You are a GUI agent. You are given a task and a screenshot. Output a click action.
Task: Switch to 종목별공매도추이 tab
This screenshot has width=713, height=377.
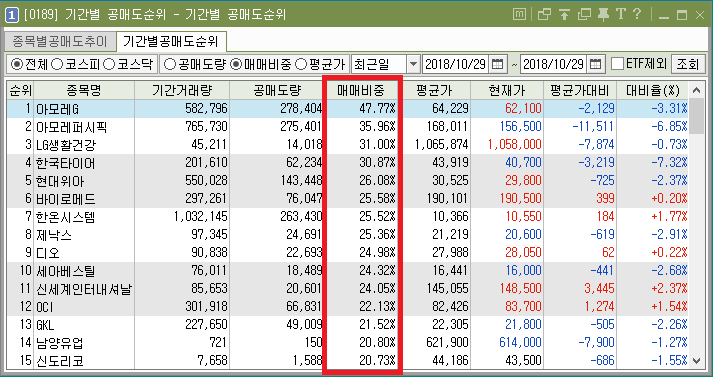pos(60,42)
